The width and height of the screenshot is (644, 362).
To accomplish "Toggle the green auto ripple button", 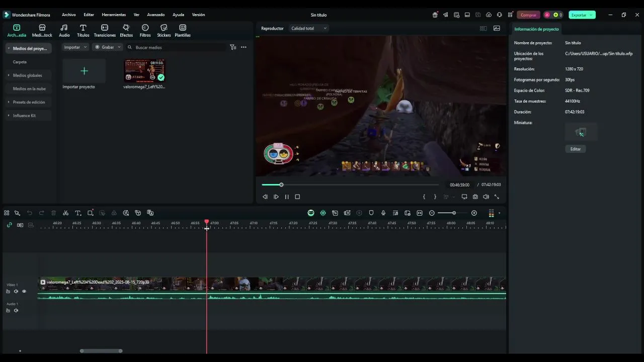I will point(311,213).
